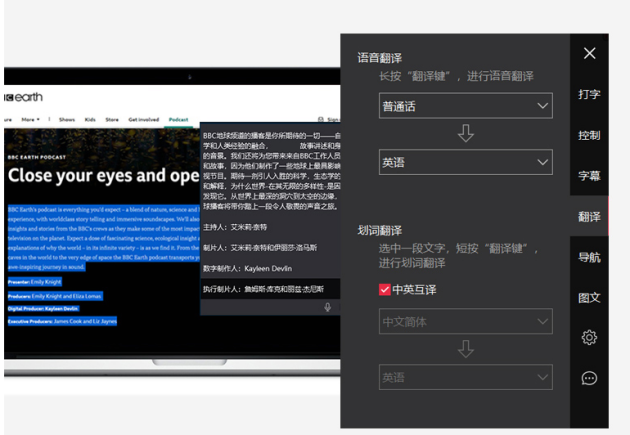Close the translation settings panel
Viewport: 630px width, 435px height.
589,53
